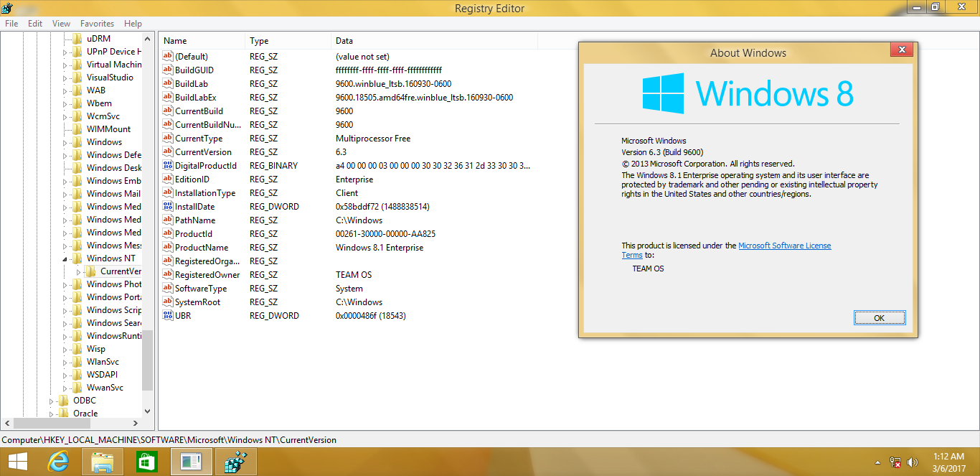
Task: Click the SoftwareType string value icon
Action: click(168, 289)
